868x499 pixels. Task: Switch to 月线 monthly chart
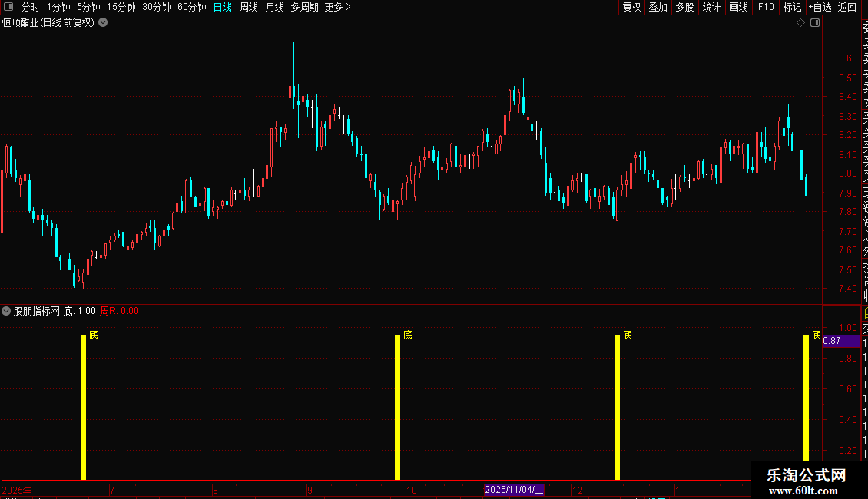[x=274, y=7]
